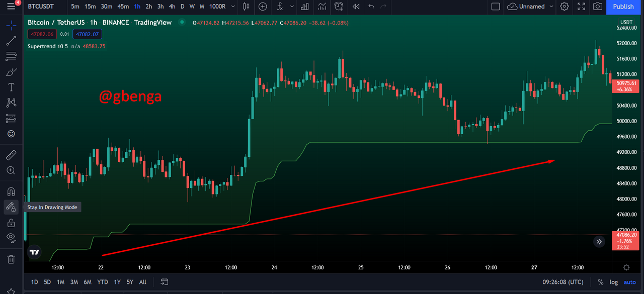This screenshot has width=644, height=294.
Task: Save the Unnamed chart layout
Action: tap(526, 7)
